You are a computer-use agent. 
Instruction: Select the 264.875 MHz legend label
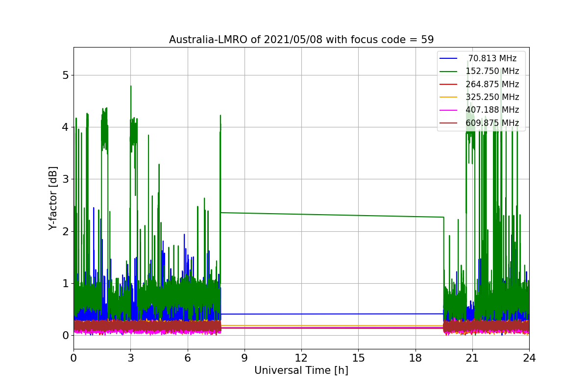(x=492, y=84)
